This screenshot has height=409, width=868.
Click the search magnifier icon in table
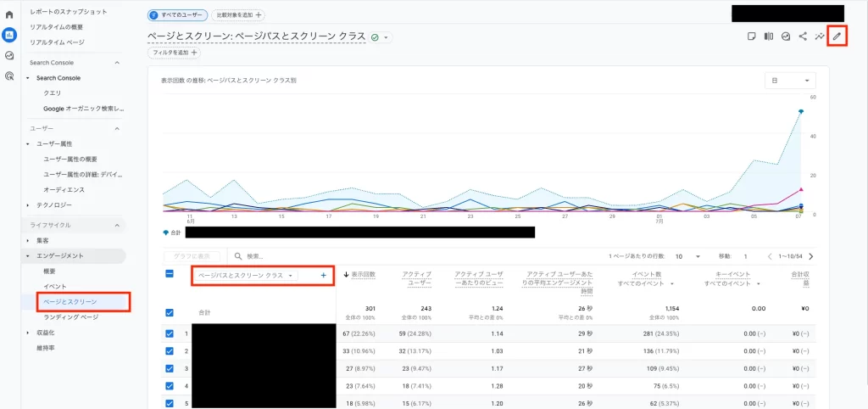(x=238, y=256)
